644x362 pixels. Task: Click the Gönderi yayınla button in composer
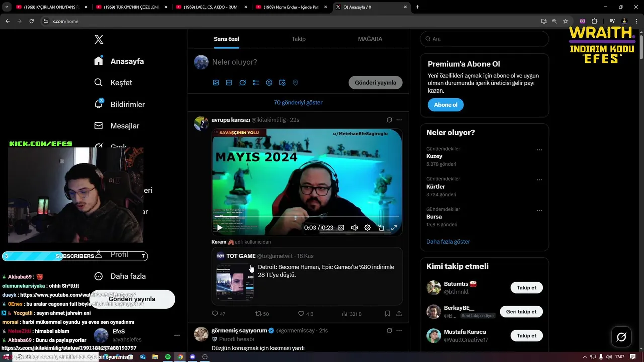click(x=375, y=83)
